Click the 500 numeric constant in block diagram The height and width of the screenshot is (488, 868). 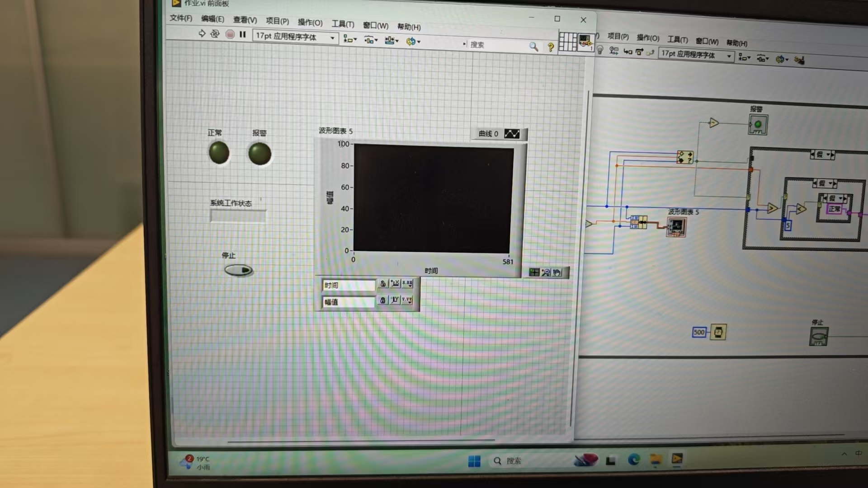tap(699, 333)
